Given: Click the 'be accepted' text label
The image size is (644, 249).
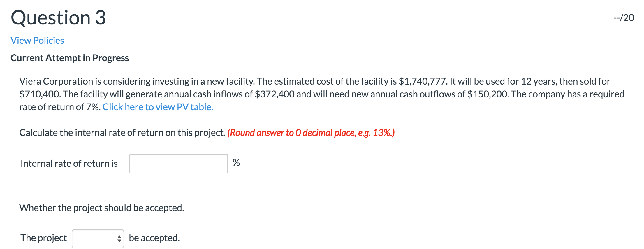Looking at the screenshot, I should pyautogui.click(x=154, y=238).
